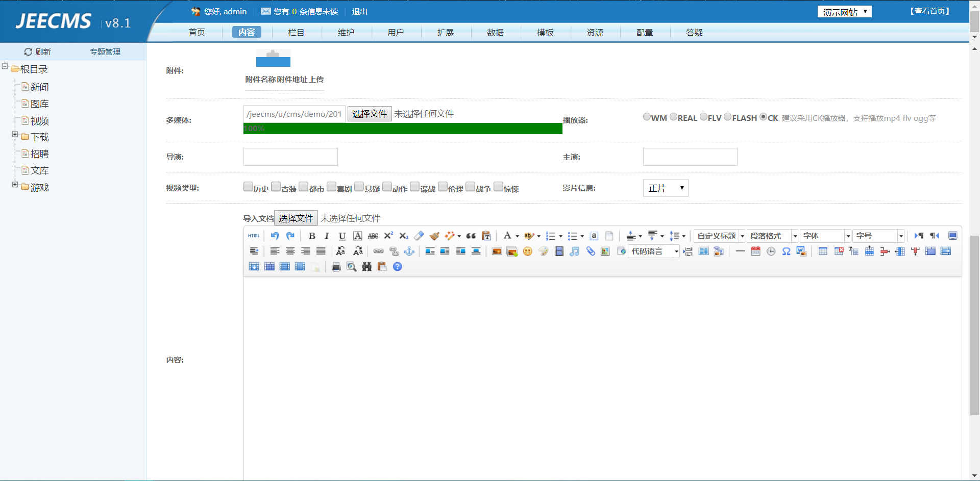Click the undo arrow in editor toolbar
The image size is (980, 481).
275,236
